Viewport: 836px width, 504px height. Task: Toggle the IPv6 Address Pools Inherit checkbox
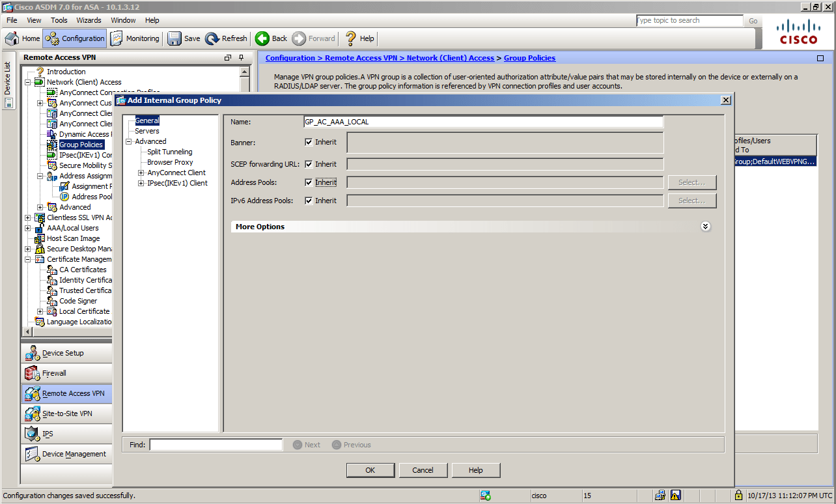[x=309, y=201]
